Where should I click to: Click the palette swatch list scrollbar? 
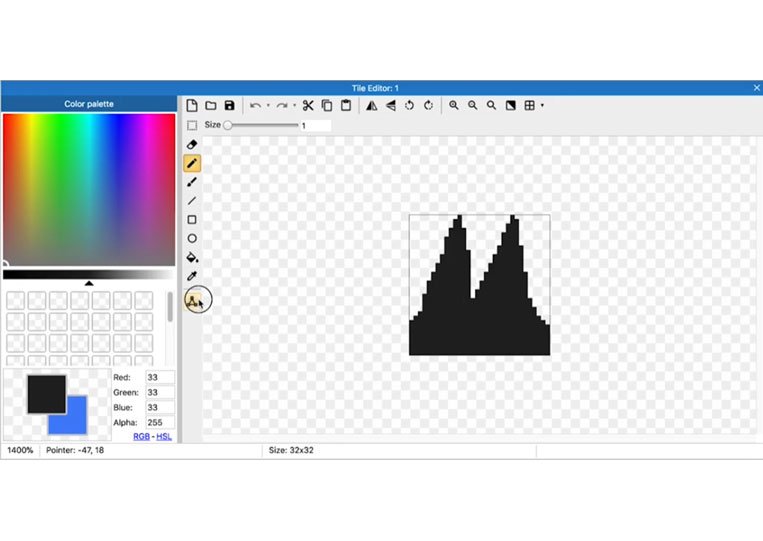170,307
